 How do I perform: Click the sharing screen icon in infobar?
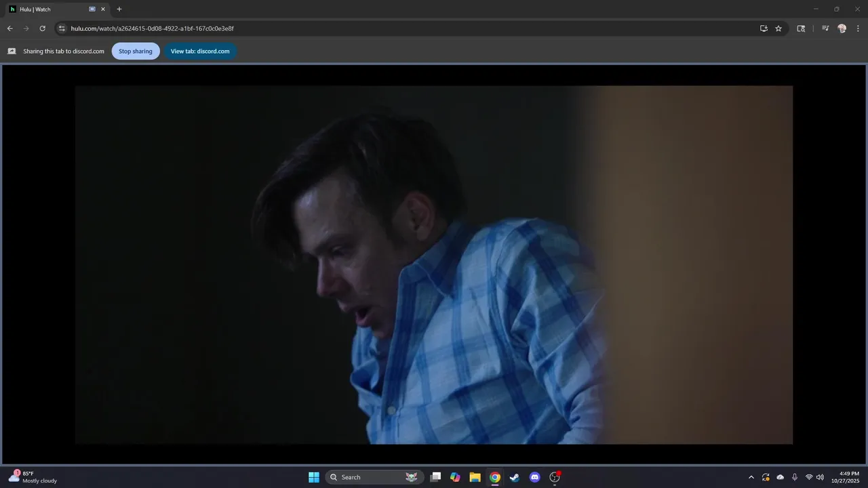12,51
